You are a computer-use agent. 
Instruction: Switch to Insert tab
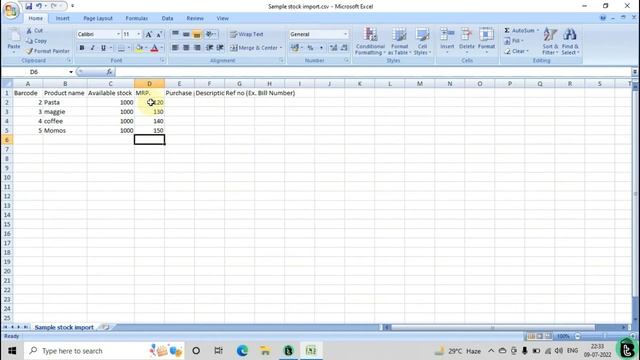pos(62,18)
